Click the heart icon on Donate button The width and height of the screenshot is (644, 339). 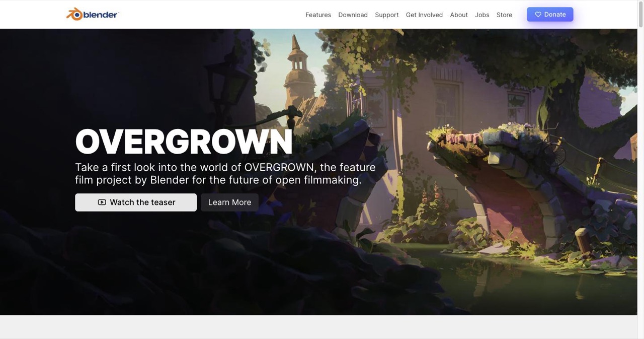pos(538,15)
